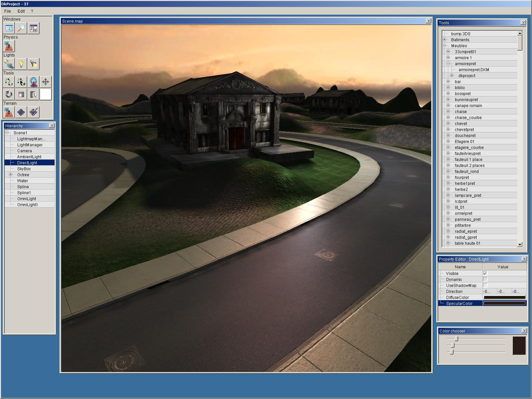Enable the Dynamic property checkbox

click(485, 279)
